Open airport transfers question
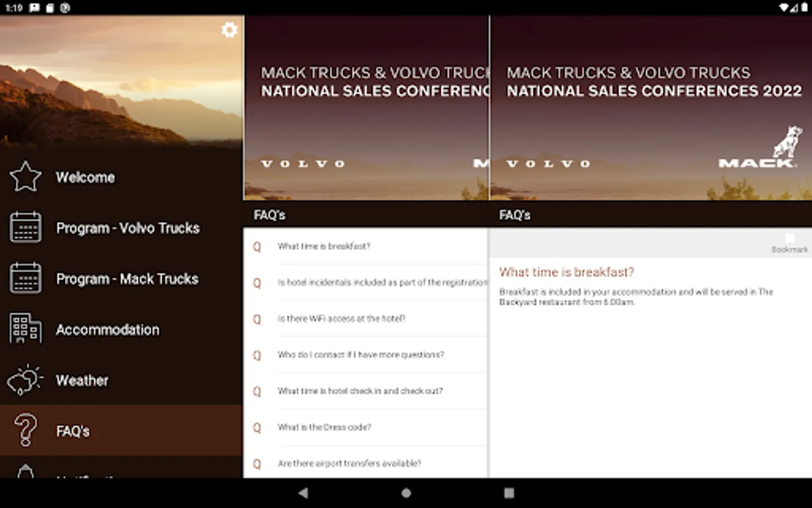 pyautogui.click(x=365, y=463)
